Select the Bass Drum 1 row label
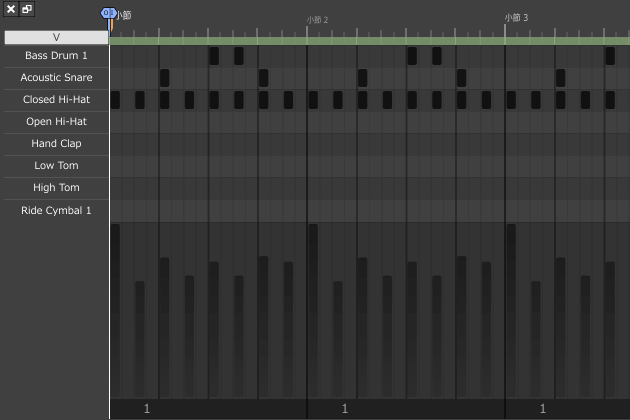This screenshot has height=420, width=630. click(56, 56)
